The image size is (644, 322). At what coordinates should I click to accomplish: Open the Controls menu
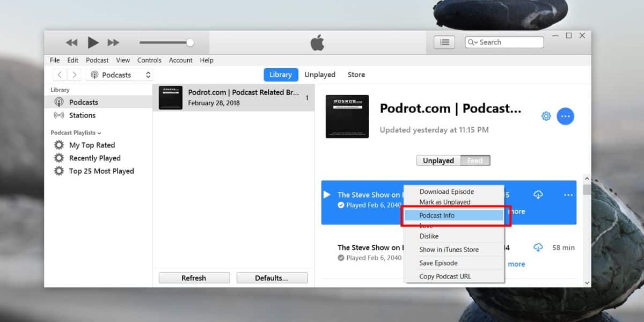[x=149, y=60]
